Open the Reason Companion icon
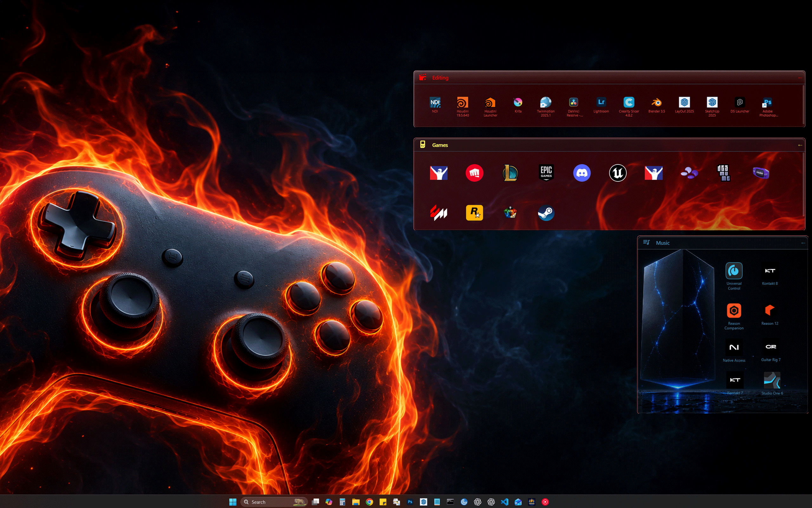Image resolution: width=812 pixels, height=508 pixels. [x=734, y=316]
